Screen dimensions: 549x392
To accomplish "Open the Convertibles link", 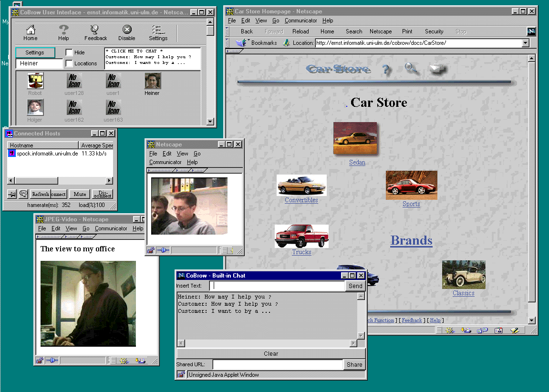I will 301,200.
